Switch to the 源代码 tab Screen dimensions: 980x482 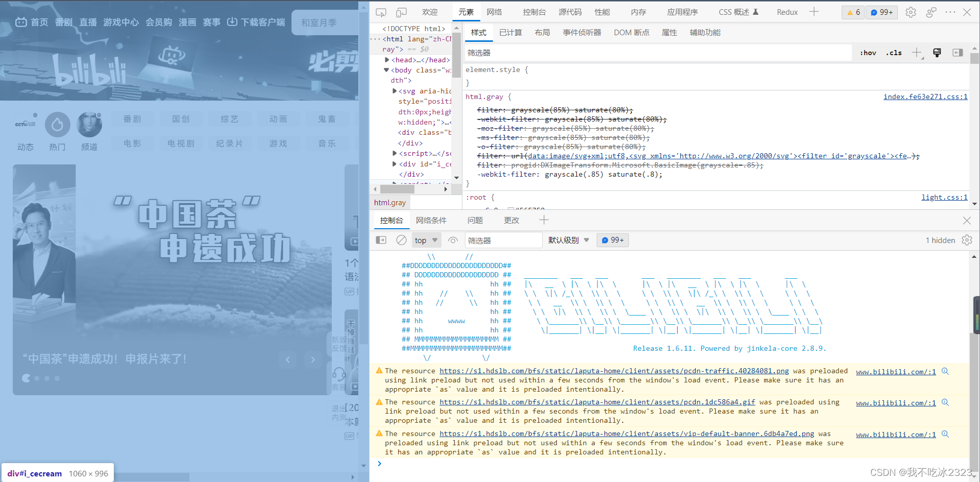tap(570, 12)
